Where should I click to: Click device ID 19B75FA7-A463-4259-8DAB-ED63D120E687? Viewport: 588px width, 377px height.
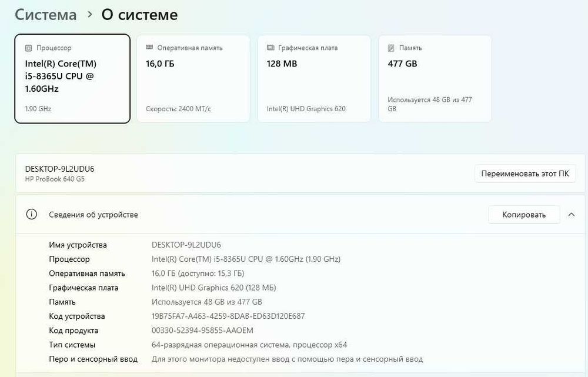point(228,316)
